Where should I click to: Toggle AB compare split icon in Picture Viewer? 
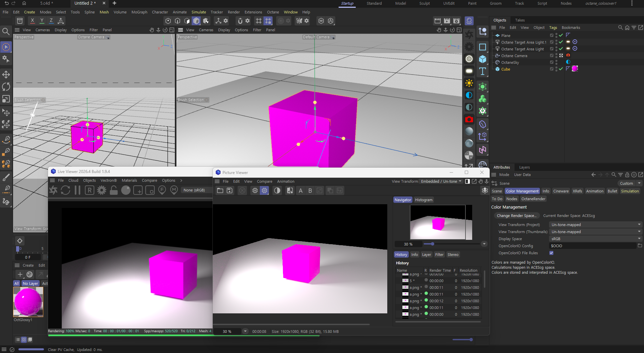[x=290, y=191]
